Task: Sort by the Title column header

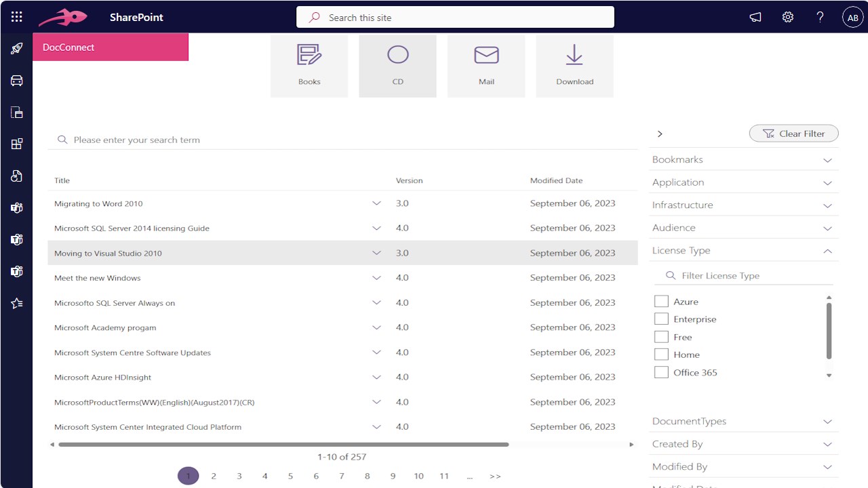Action: pyautogui.click(x=62, y=180)
